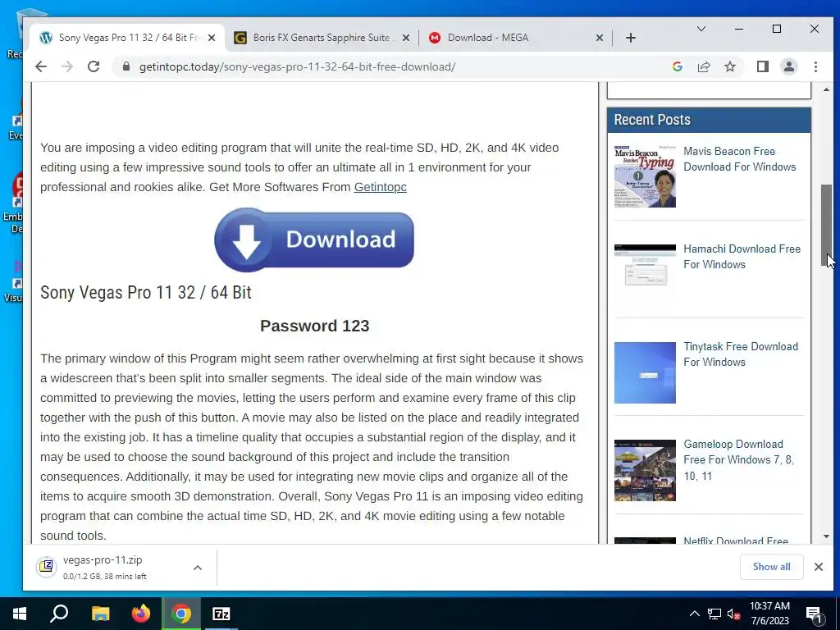Switch to the Sony Vegas Pro 11 tab
840x630 pixels.
coord(127,38)
